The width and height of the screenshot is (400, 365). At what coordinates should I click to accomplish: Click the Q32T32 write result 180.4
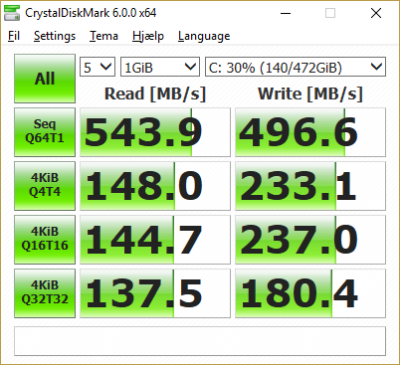click(x=310, y=293)
